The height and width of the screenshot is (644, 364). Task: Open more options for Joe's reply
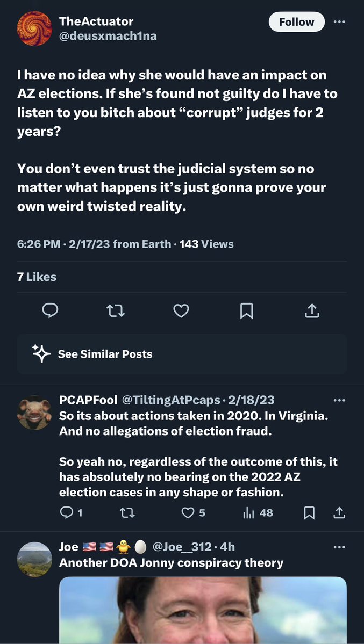click(339, 547)
